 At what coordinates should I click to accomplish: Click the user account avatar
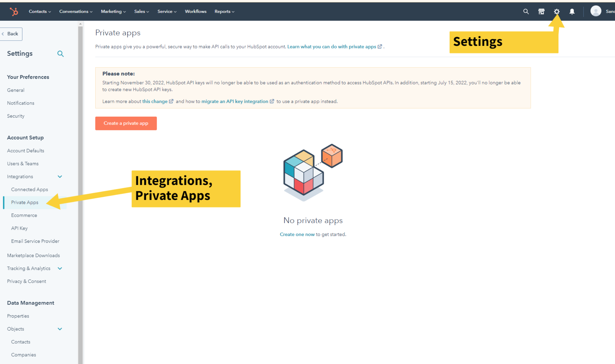coord(596,11)
